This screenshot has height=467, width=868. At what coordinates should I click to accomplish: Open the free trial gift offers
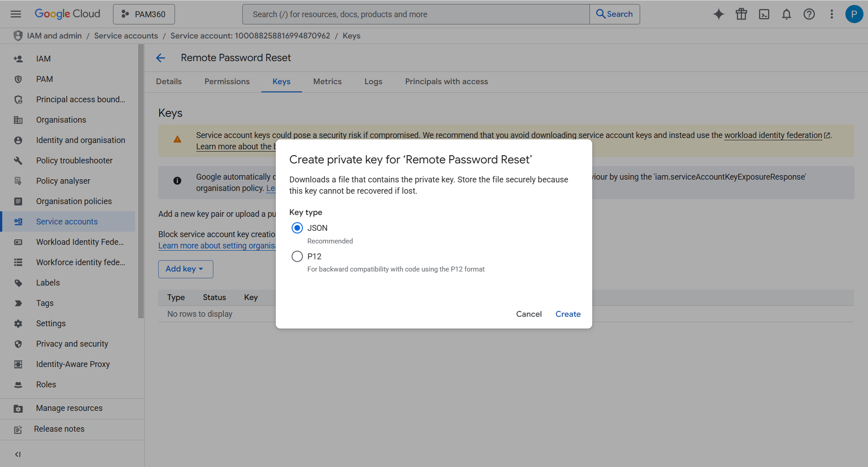tap(741, 14)
